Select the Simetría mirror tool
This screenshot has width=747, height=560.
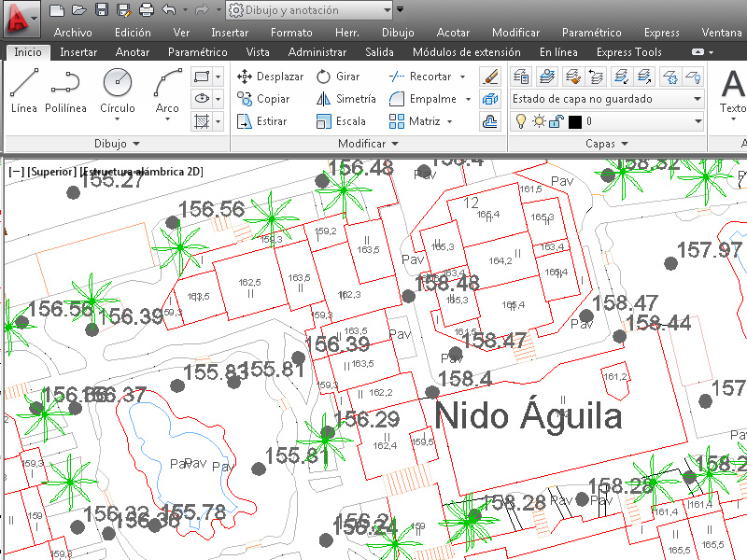(x=345, y=99)
